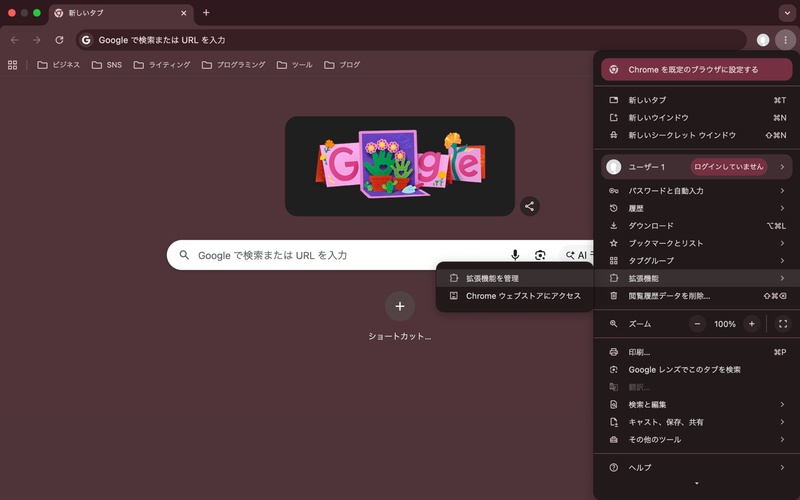Toggle full screen mode icon in zoom row

[x=783, y=324]
